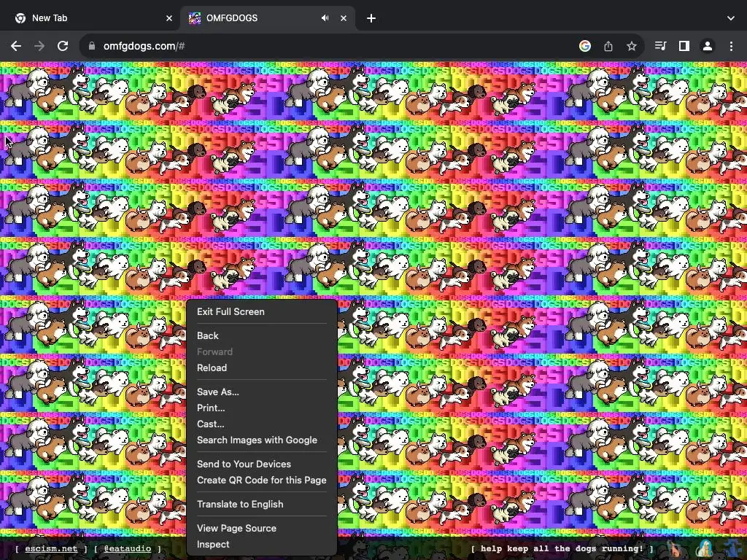
Task: Select Save As... in the context menu
Action: click(x=262, y=392)
